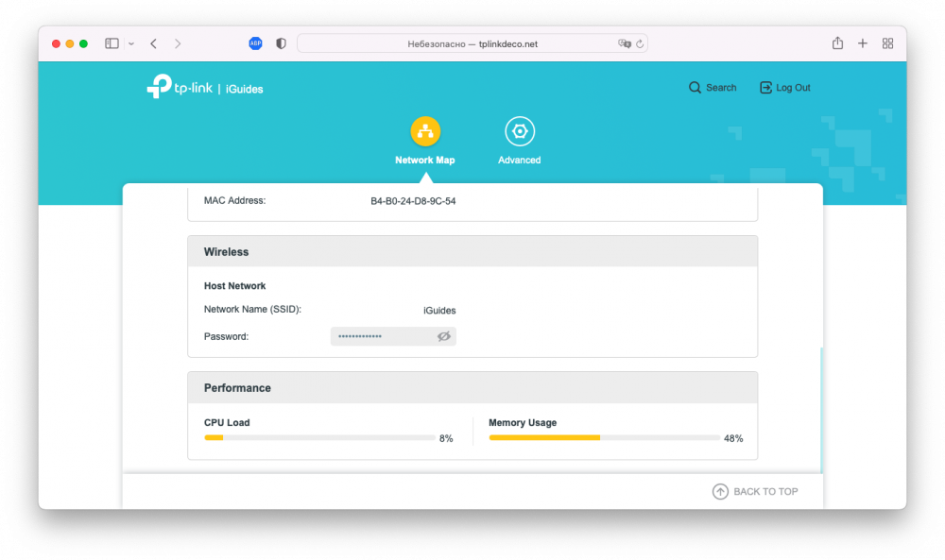Open the ABP Adblock extension icon
This screenshot has height=560, width=945.
[x=255, y=43]
